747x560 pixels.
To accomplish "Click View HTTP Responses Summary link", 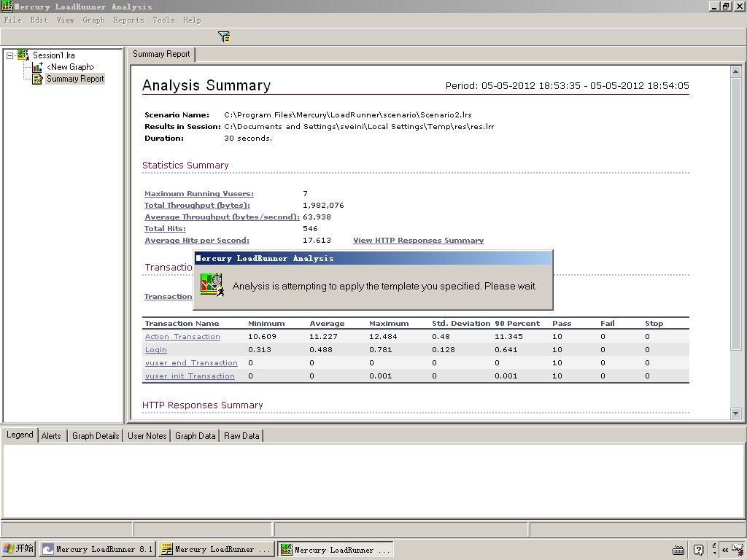I will (x=418, y=241).
